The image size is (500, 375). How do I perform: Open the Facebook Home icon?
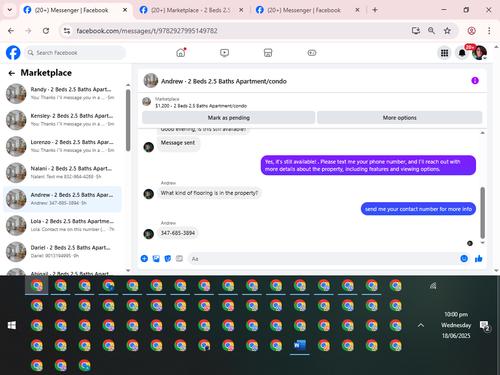181,53
